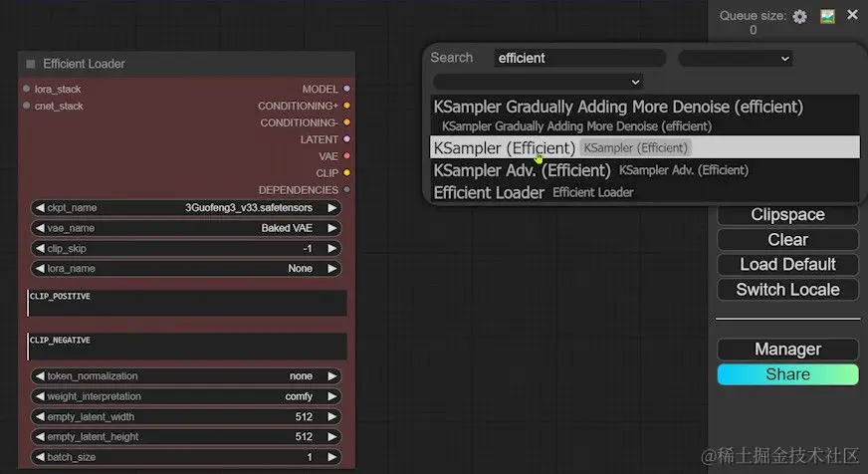868x474 pixels.
Task: Click the image history icon beside gear
Action: coord(827,16)
